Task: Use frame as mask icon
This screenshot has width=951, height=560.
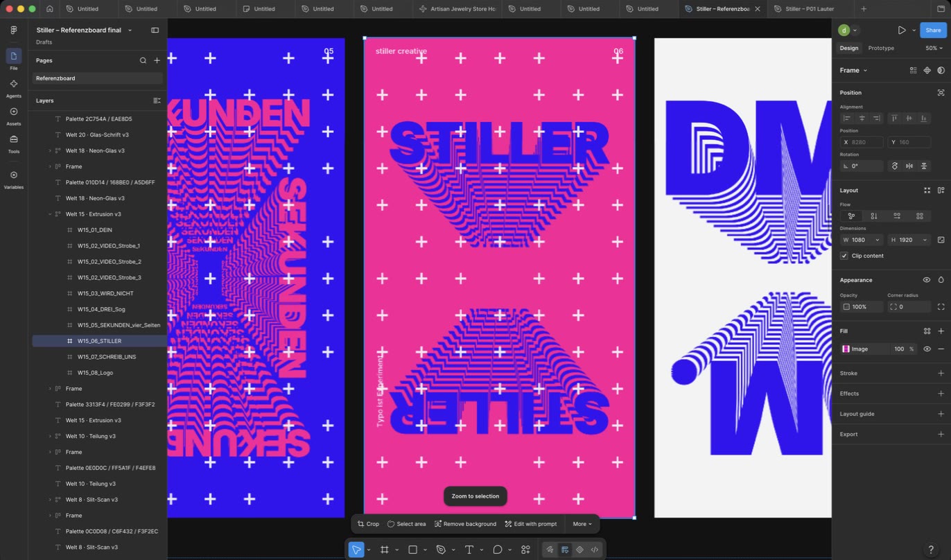Action: [941, 71]
